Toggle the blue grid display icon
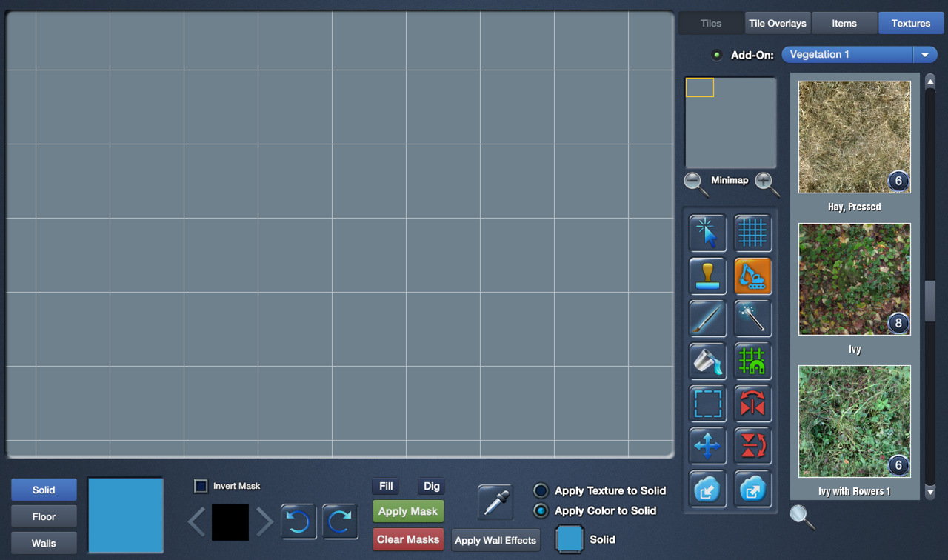Image resolution: width=948 pixels, height=560 pixels. point(752,233)
